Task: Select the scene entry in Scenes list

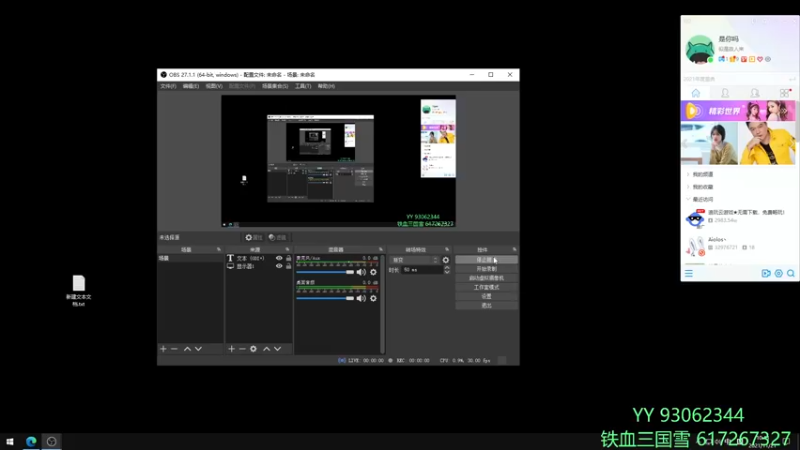Action: [190, 258]
